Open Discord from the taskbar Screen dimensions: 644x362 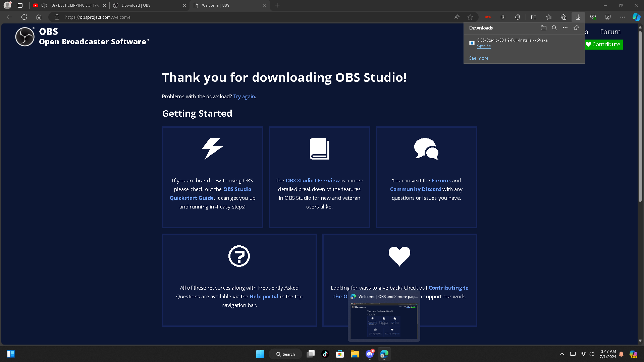370,354
